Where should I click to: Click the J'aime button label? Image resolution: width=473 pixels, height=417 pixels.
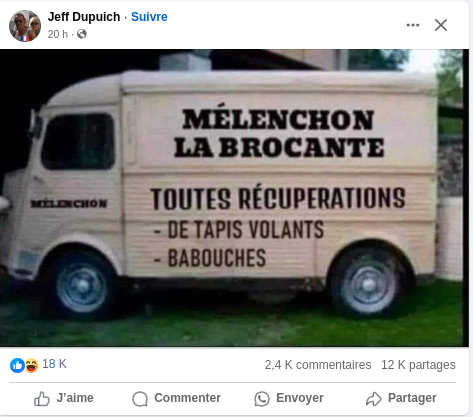click(75, 398)
